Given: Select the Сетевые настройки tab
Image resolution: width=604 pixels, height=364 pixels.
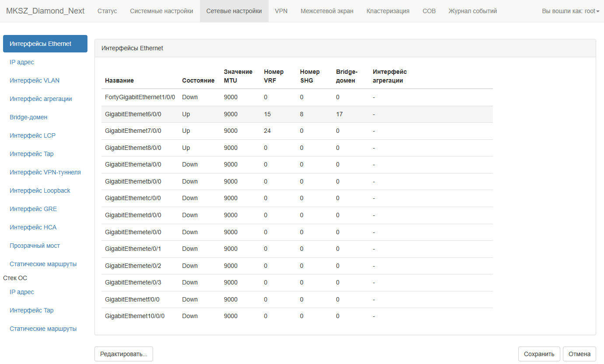Looking at the screenshot, I should pyautogui.click(x=234, y=11).
